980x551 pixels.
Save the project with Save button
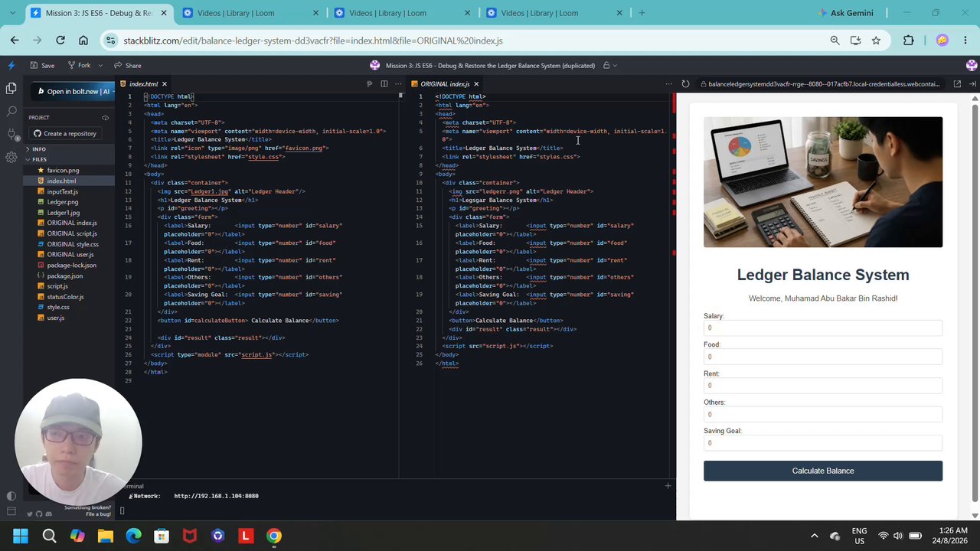click(x=42, y=65)
